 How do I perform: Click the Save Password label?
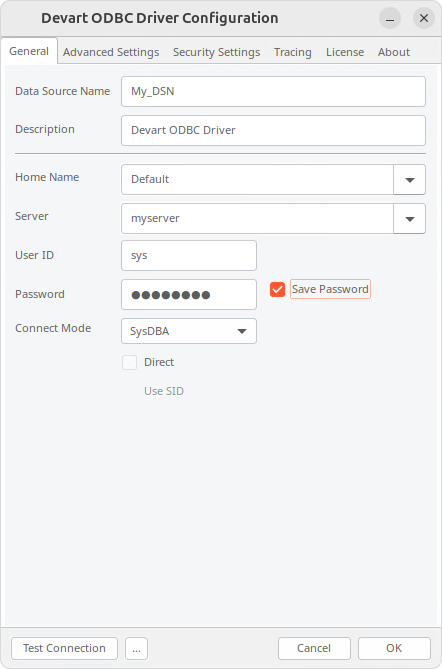click(x=330, y=289)
